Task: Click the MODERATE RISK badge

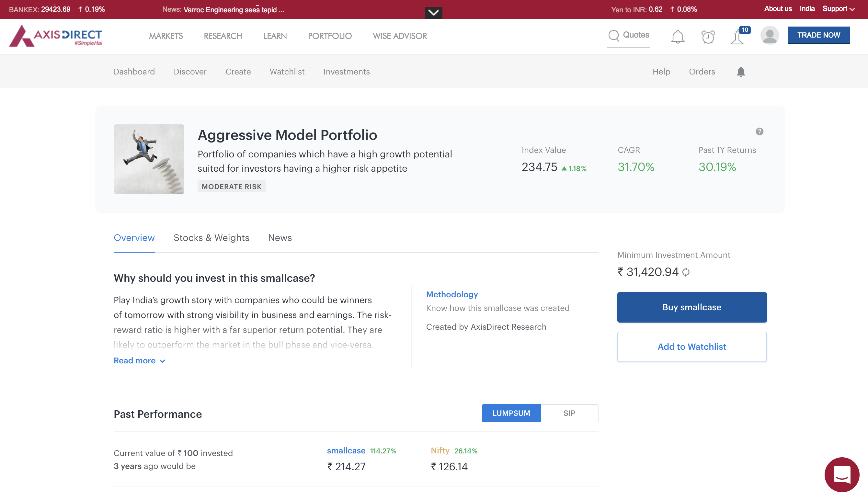Action: pos(232,187)
